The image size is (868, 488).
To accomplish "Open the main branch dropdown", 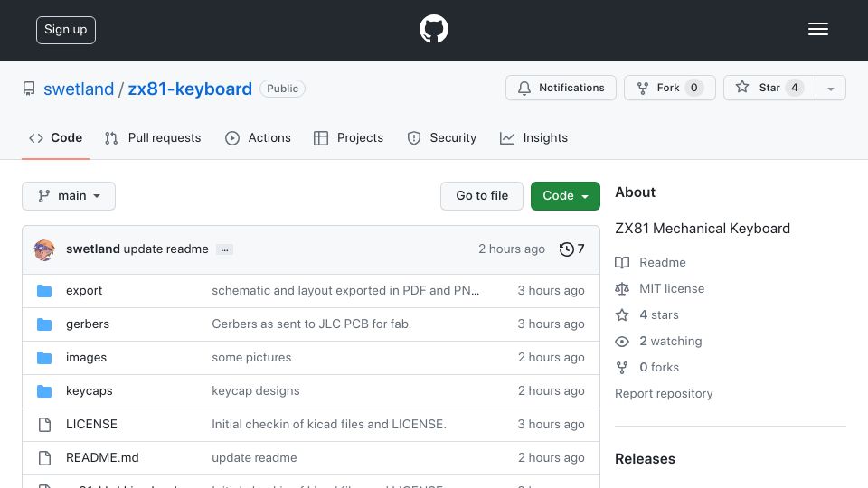I will pyautogui.click(x=69, y=196).
